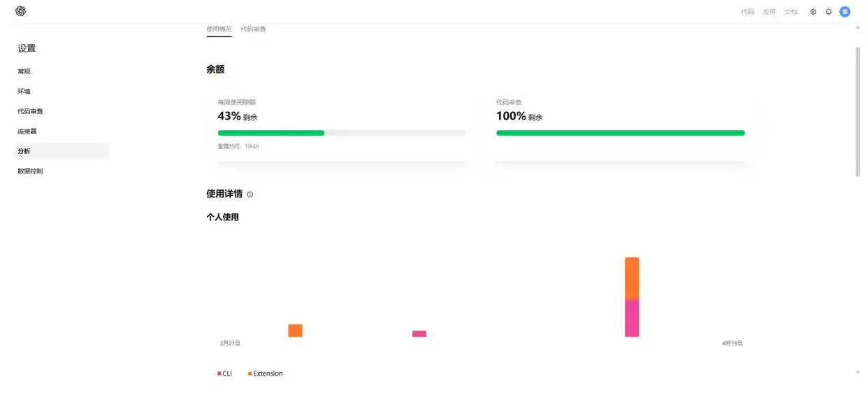Toggle the Extension legend swatch
Image resolution: width=868 pixels, height=412 pixels.
tap(249, 374)
